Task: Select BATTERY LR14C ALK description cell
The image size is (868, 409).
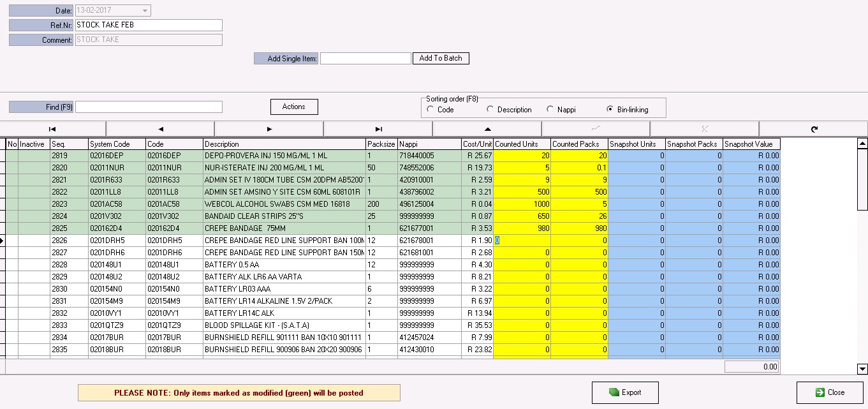Action: coord(284,313)
